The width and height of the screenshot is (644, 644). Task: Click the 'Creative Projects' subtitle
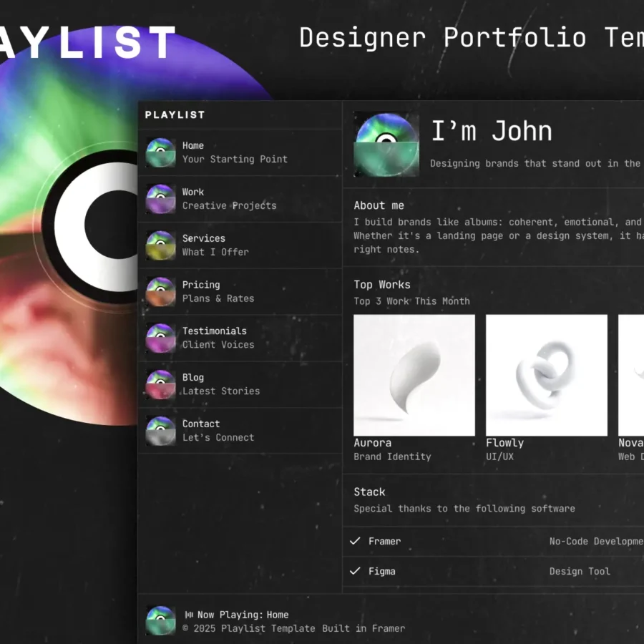pos(229,206)
